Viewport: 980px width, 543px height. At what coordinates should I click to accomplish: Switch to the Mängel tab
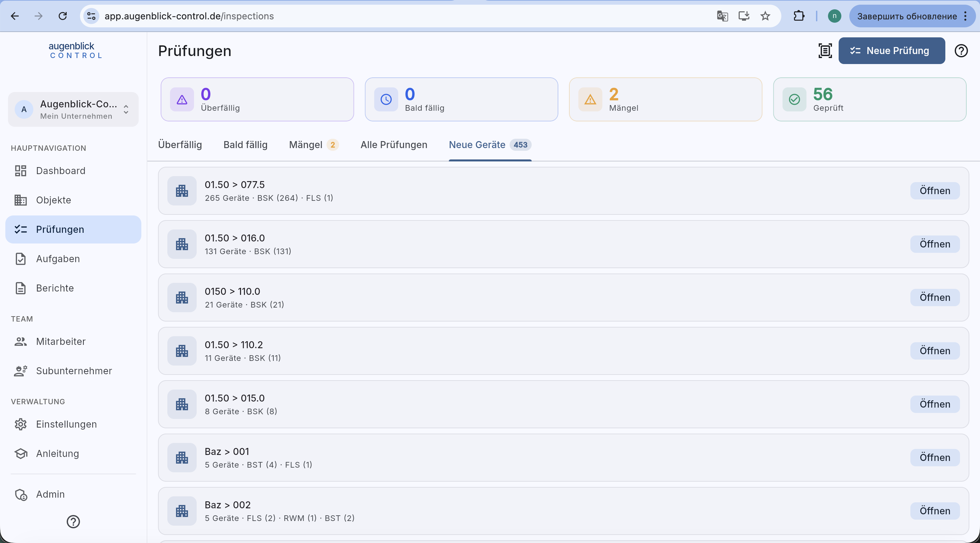(x=314, y=145)
